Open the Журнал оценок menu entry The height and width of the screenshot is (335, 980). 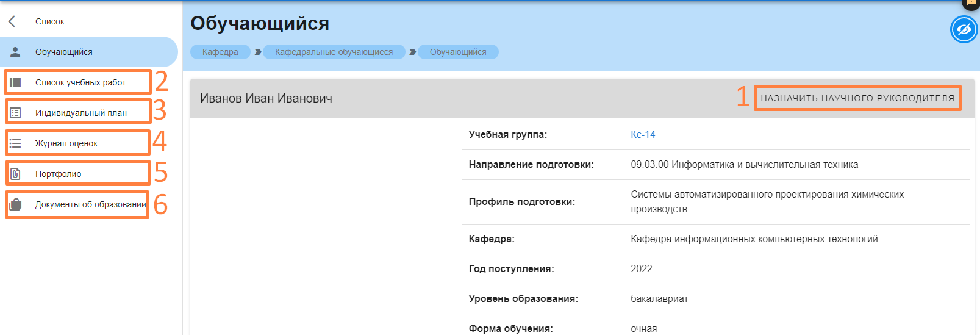point(66,143)
